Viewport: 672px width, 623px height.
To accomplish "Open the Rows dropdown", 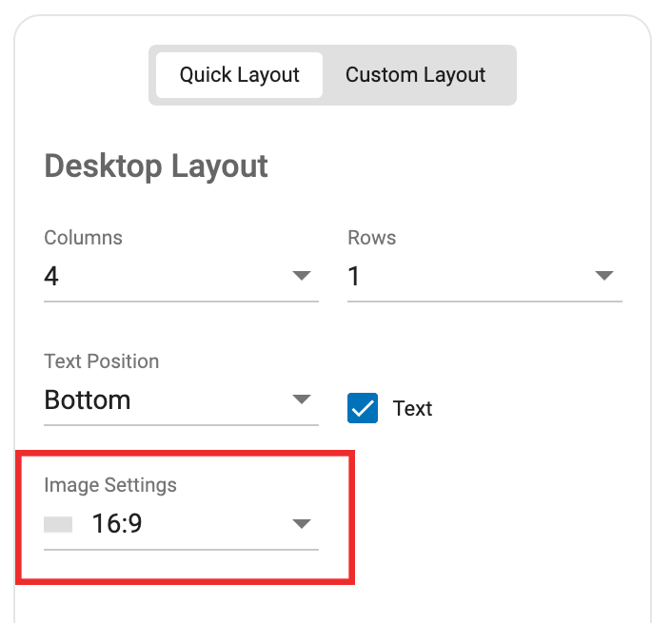I will 484,276.
